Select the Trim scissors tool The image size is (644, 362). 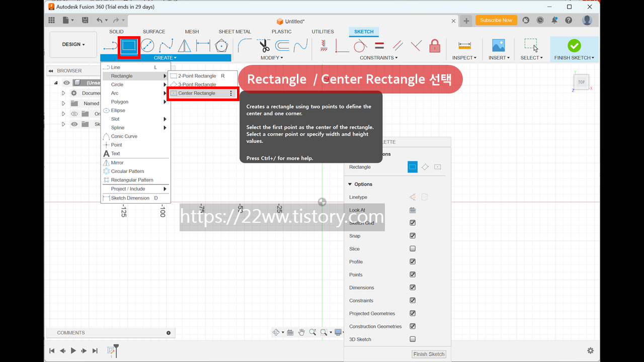(264, 46)
